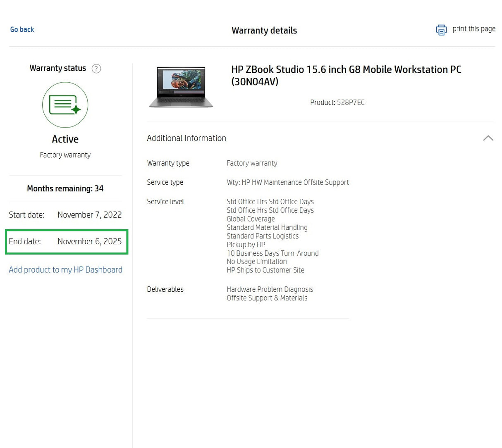502x448 pixels.
Task: Click the printer icon
Action: coord(441,30)
